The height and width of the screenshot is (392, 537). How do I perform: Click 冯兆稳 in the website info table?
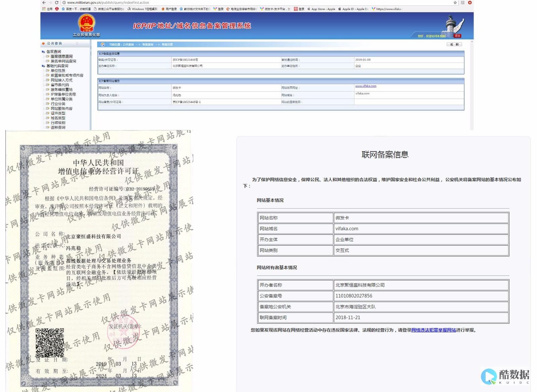click(x=177, y=95)
